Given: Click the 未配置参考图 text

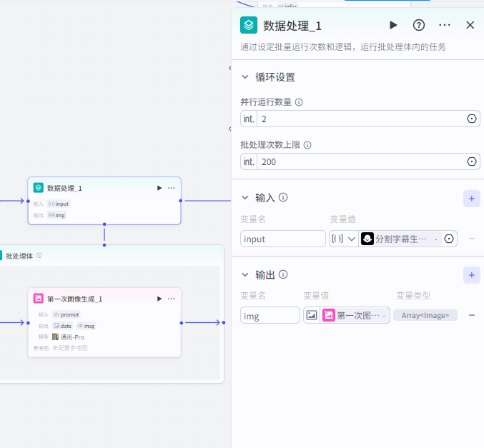Looking at the screenshot, I should [70, 349].
